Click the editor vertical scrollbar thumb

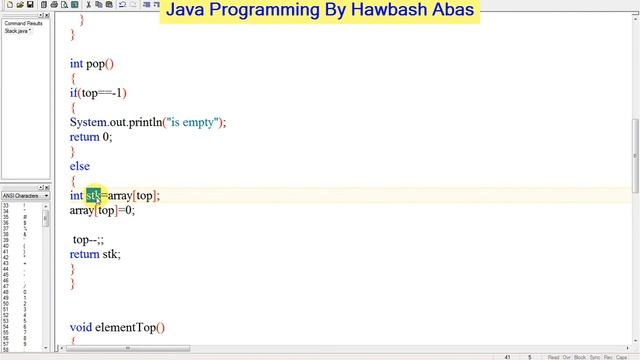pyautogui.click(x=635, y=156)
